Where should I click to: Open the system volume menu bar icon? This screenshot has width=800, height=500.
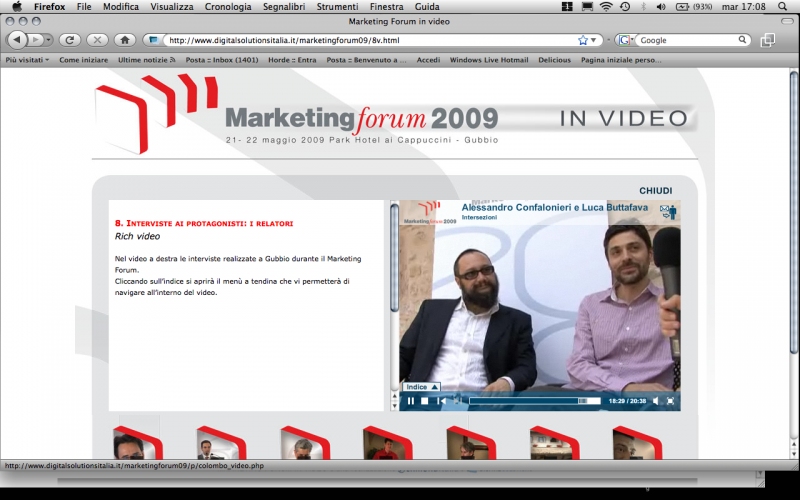(x=661, y=7)
